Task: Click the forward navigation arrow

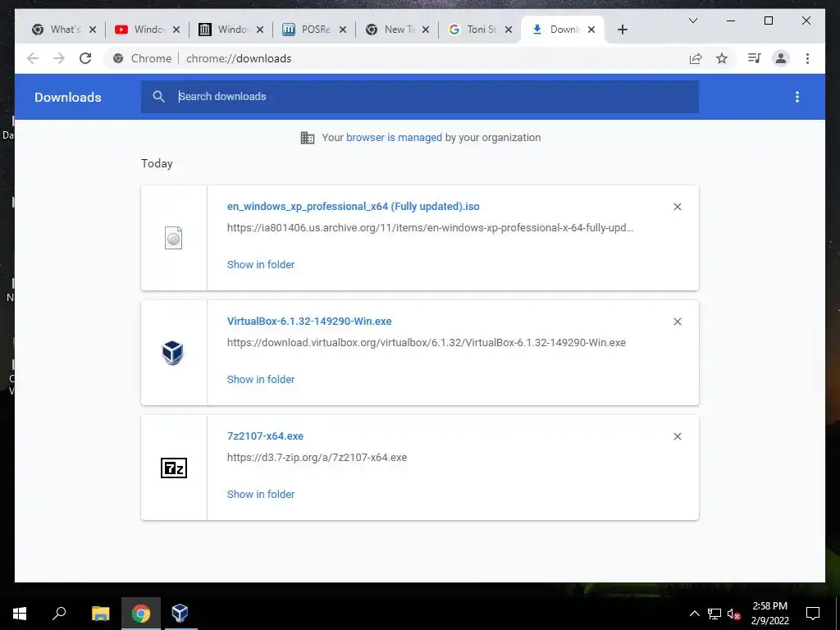Action: click(59, 58)
